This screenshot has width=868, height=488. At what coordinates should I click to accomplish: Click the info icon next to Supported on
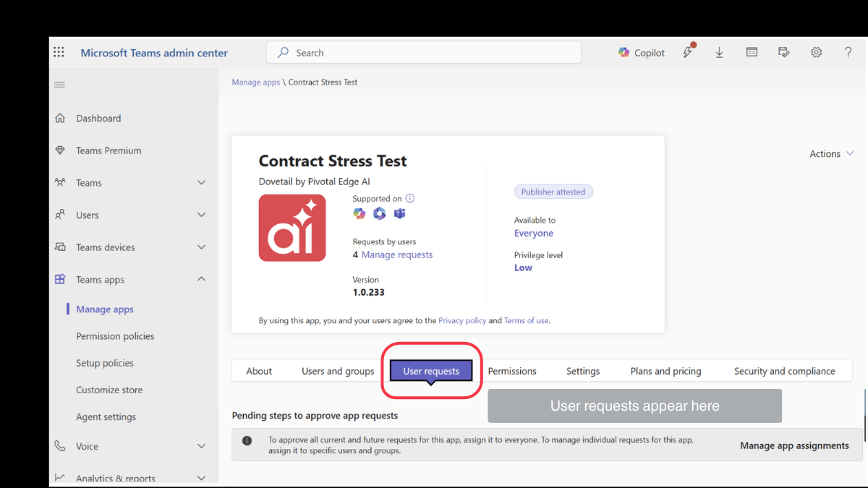(x=409, y=198)
